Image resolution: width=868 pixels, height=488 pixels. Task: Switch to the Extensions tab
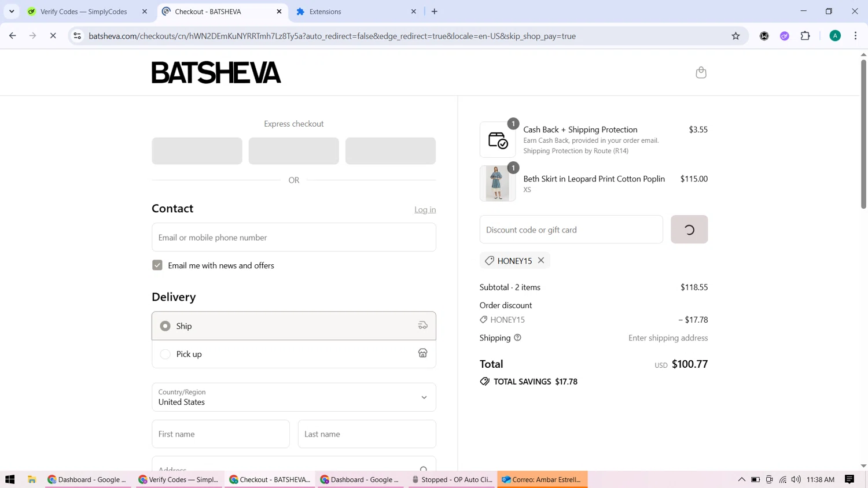pyautogui.click(x=356, y=12)
